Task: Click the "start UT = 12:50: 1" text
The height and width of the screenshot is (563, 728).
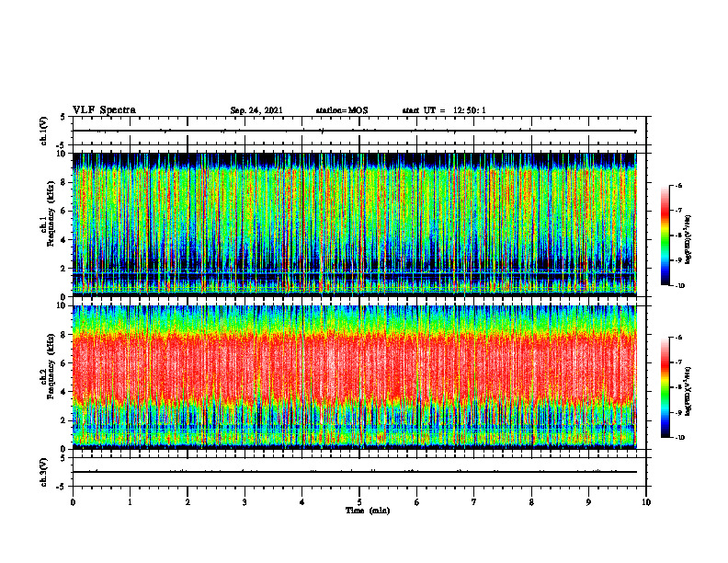Action: point(444,110)
